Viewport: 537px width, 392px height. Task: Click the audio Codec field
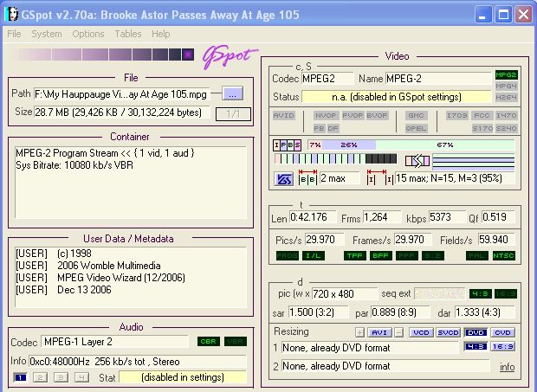click(114, 342)
